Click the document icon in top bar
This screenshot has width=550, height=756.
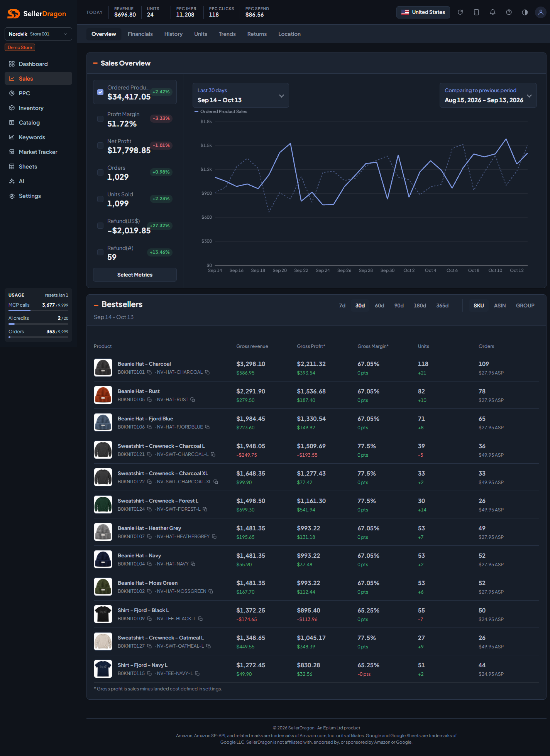(476, 12)
